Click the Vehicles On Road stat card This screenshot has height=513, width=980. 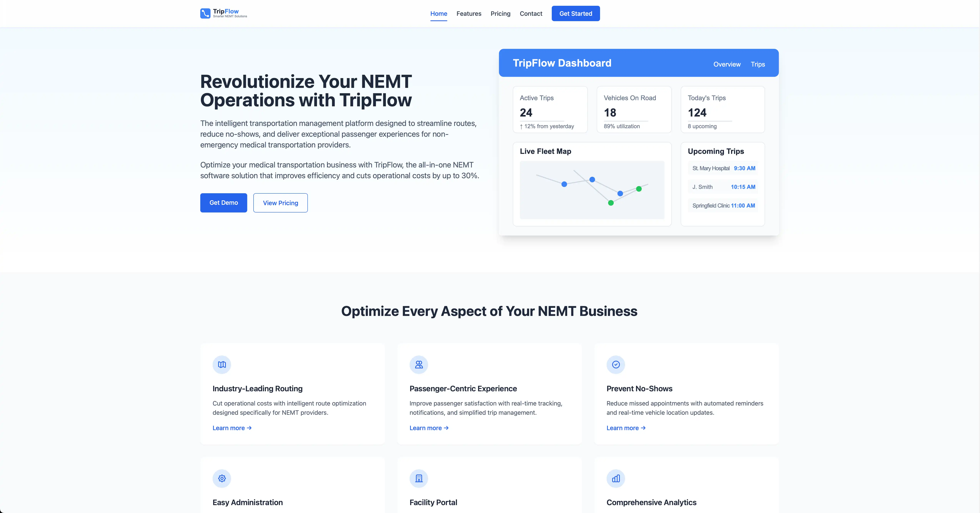(634, 110)
